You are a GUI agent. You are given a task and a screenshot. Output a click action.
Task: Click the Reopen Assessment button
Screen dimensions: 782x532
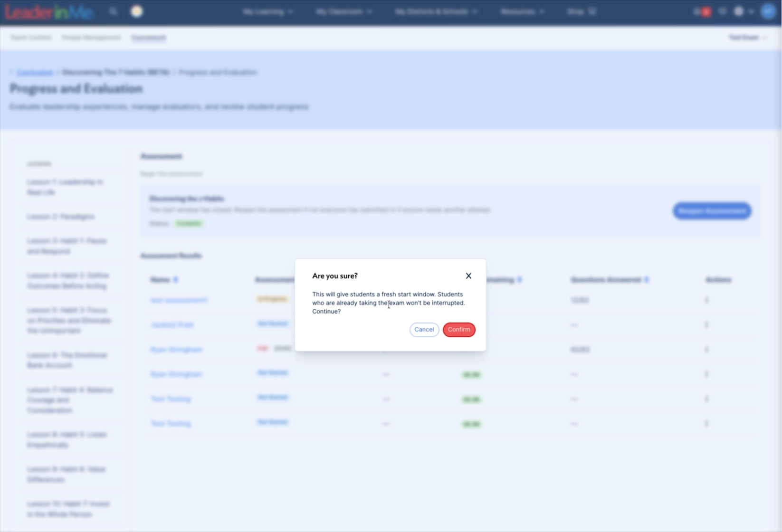click(x=712, y=211)
